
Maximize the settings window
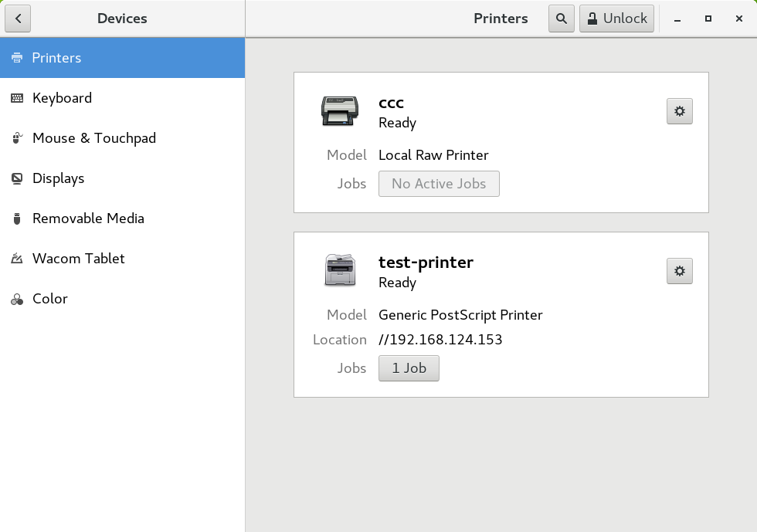(x=708, y=19)
